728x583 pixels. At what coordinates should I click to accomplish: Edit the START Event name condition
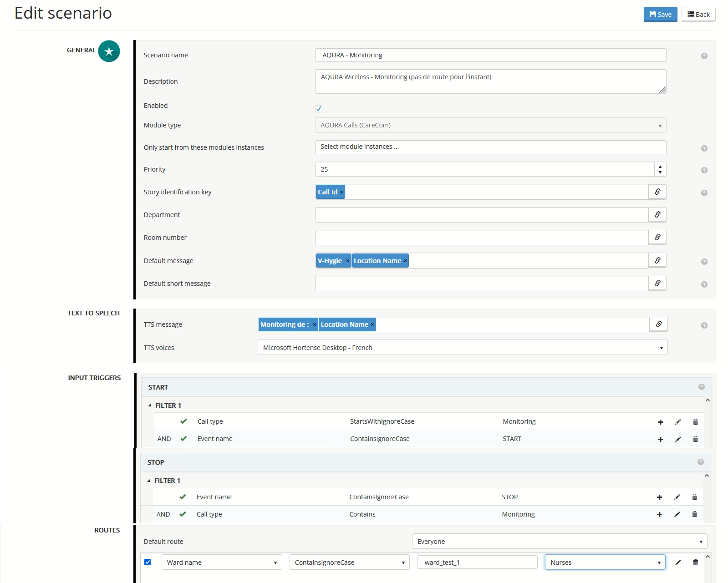pyautogui.click(x=678, y=439)
